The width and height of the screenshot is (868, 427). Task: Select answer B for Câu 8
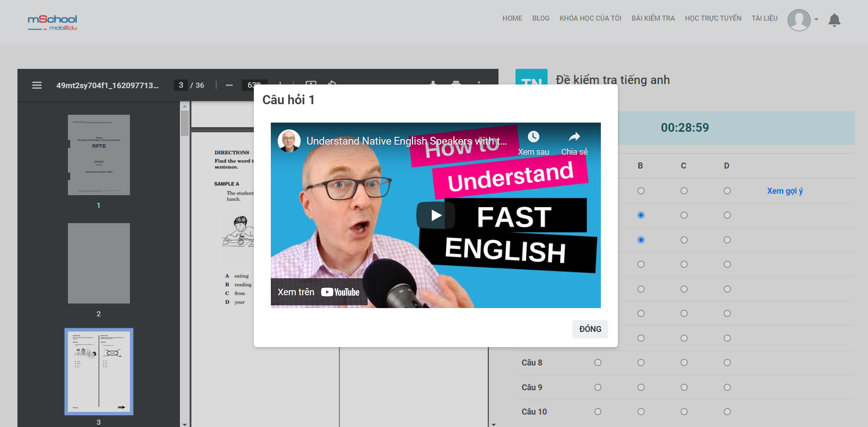tap(641, 363)
